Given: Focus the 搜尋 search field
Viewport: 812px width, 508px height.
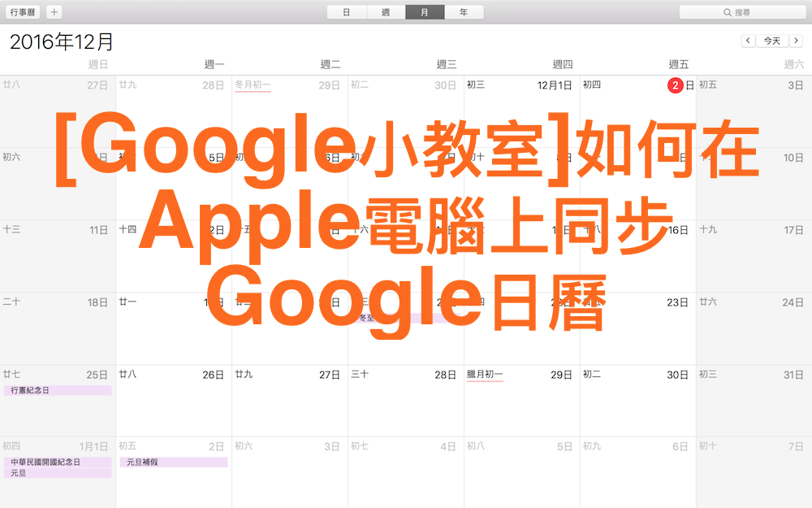Looking at the screenshot, I should pos(743,12).
